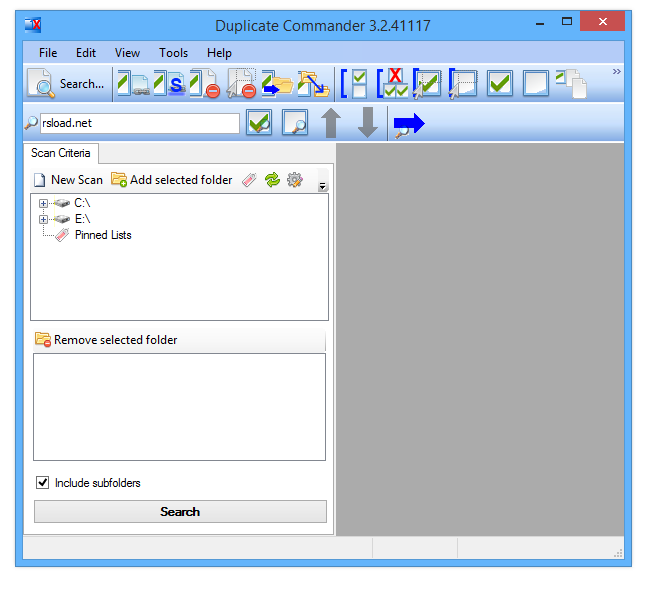The width and height of the screenshot is (651, 591).
Task: Click the rsload.net filter text field
Action: [140, 123]
